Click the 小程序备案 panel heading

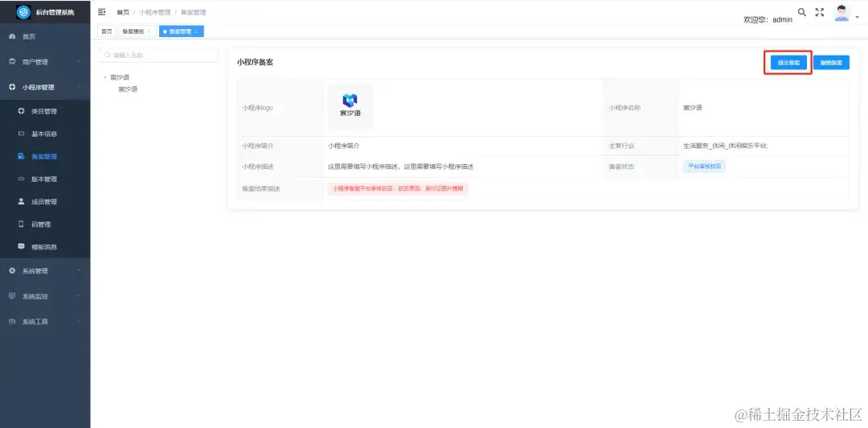click(256, 63)
